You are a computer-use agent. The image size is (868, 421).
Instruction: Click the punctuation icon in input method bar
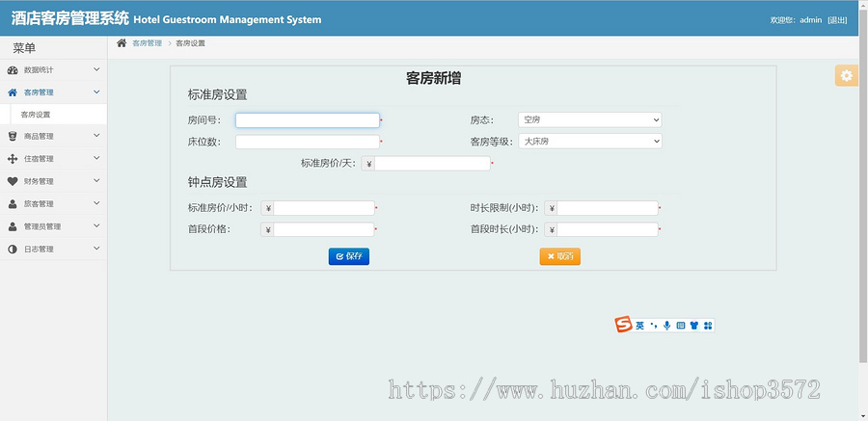[x=653, y=326]
